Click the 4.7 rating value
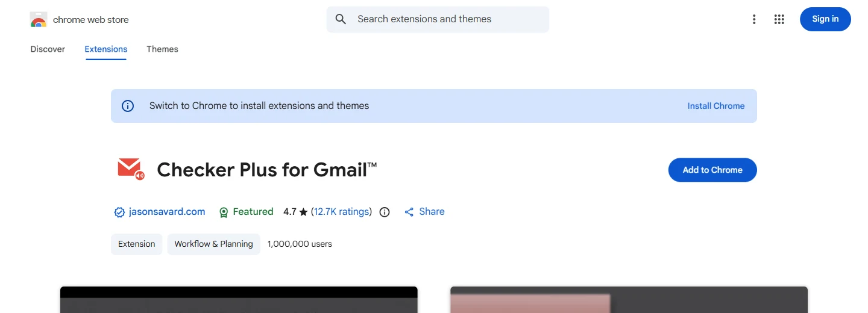Viewport: 868px width, 313px height. (x=290, y=212)
